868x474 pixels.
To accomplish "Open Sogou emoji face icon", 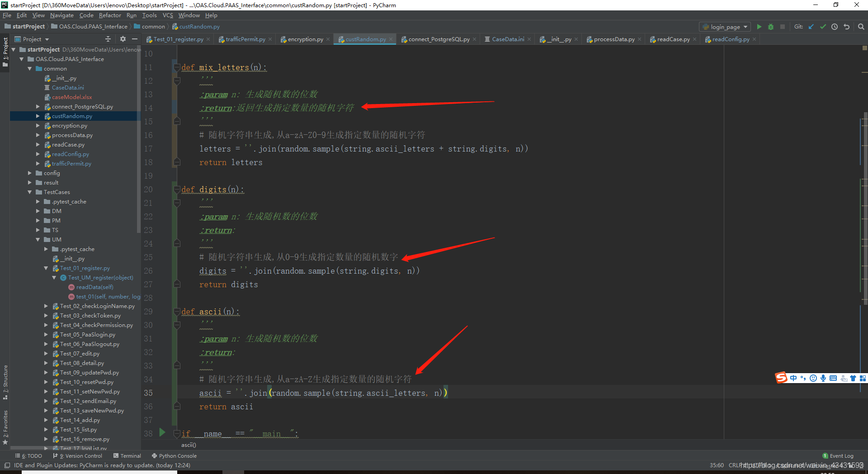I will pos(813,378).
